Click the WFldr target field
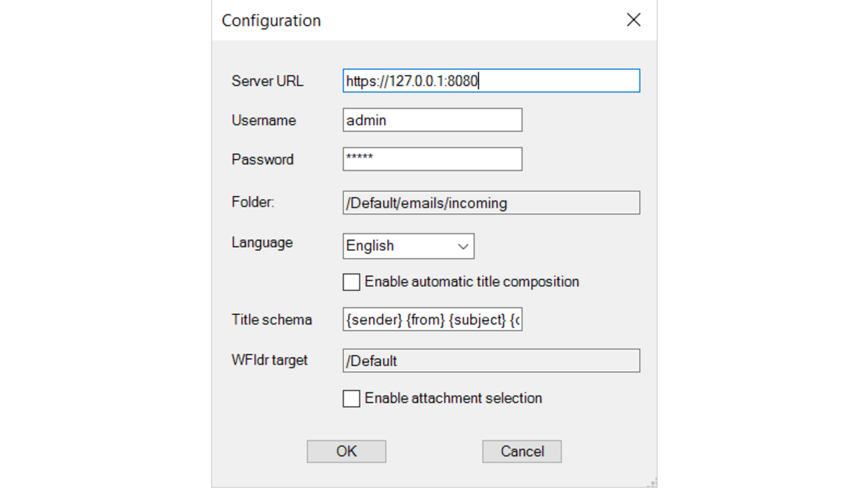 point(491,360)
